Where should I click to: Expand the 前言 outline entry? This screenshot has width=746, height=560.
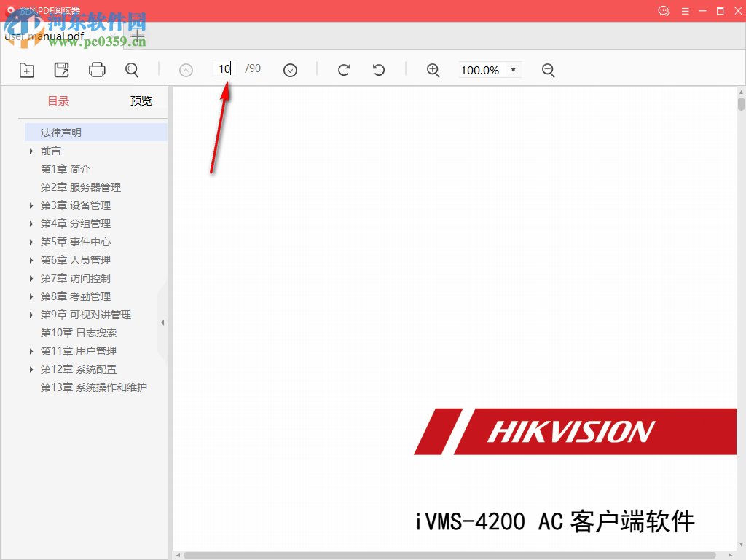tap(31, 151)
